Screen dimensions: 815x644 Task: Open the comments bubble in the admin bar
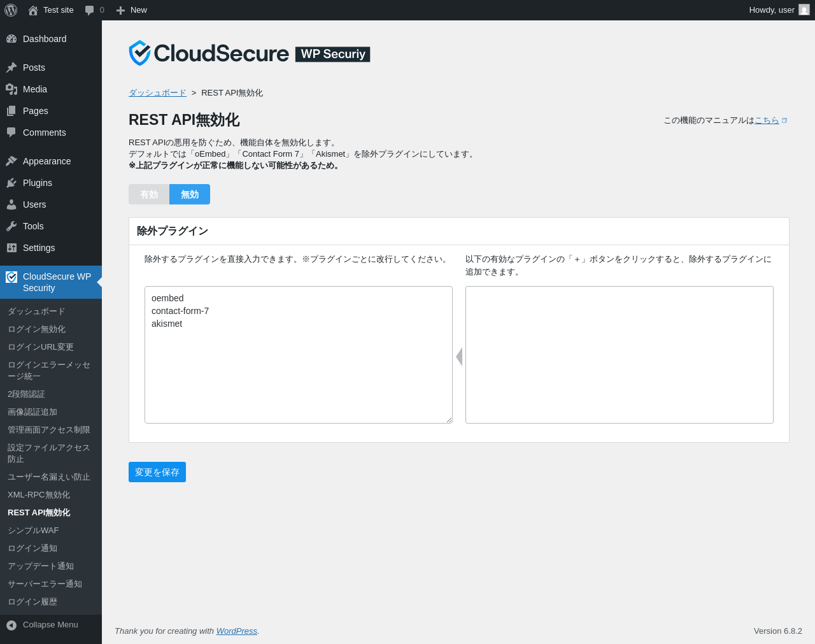(x=90, y=10)
